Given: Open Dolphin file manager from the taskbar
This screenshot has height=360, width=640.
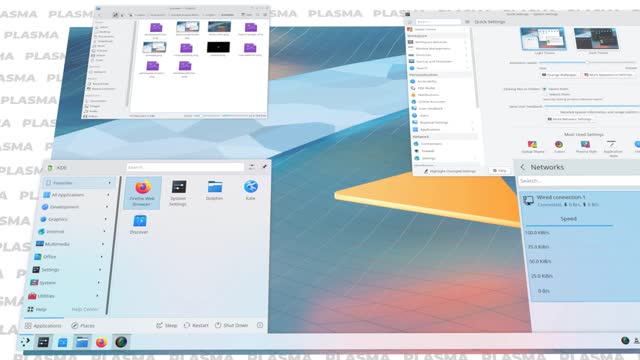Looking at the screenshot, I should (82, 342).
